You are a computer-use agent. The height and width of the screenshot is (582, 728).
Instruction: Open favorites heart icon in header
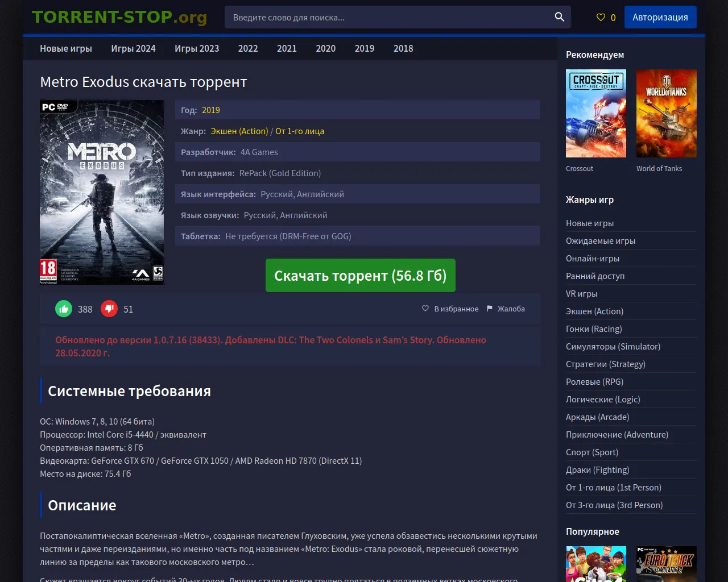pos(601,18)
